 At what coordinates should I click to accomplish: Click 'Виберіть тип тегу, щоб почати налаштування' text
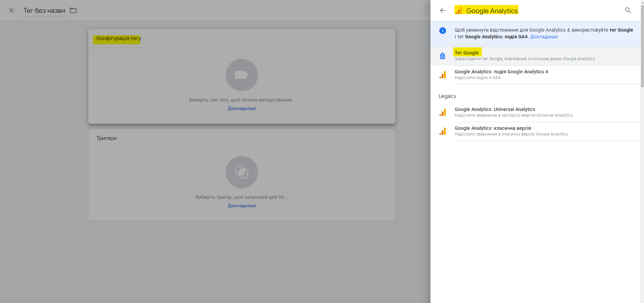coord(242,100)
